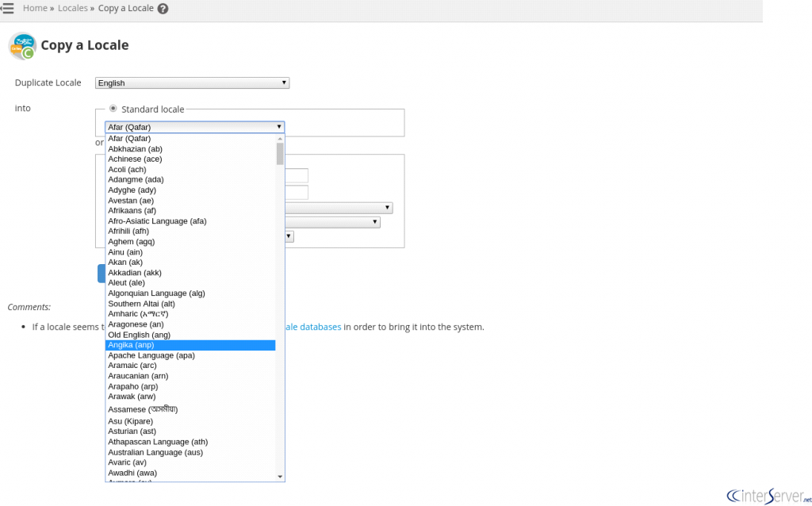
Task: Choose Abkhazian (ab) from the list
Action: (190, 148)
